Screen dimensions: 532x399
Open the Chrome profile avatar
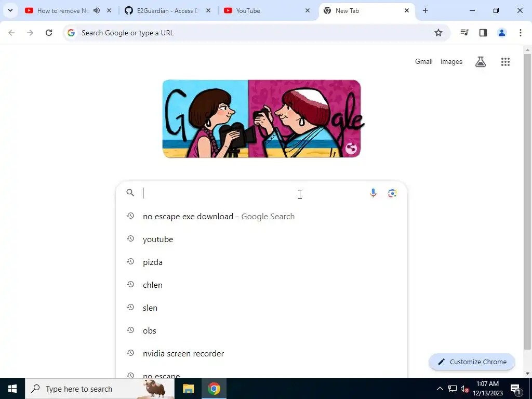coord(502,33)
